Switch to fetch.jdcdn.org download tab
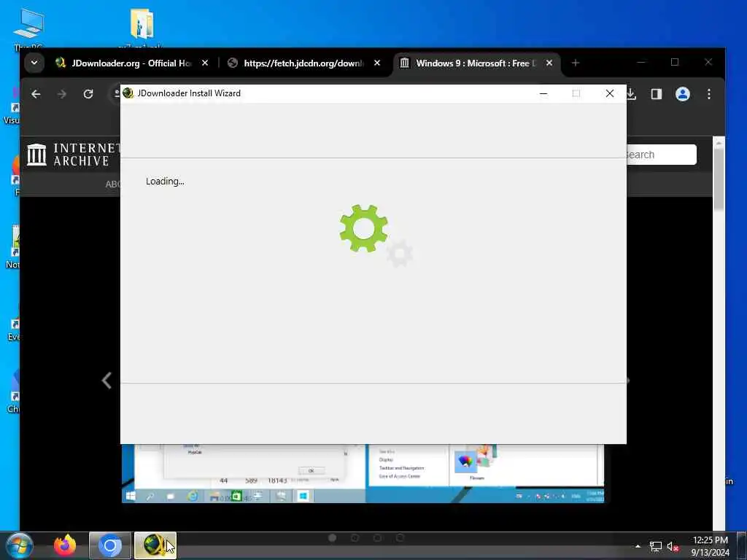 click(305, 63)
